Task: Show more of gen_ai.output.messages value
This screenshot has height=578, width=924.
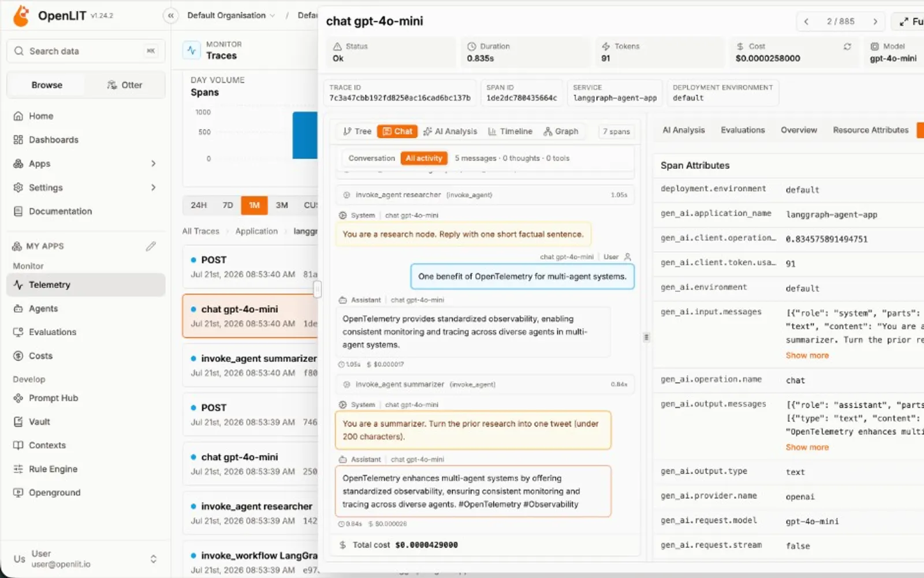Action: click(x=807, y=447)
